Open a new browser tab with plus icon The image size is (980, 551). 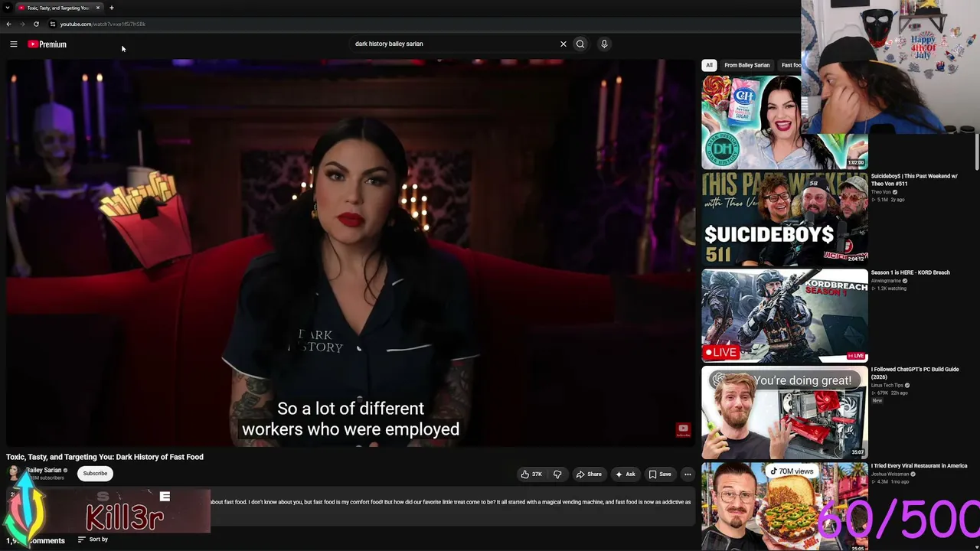[x=111, y=8]
